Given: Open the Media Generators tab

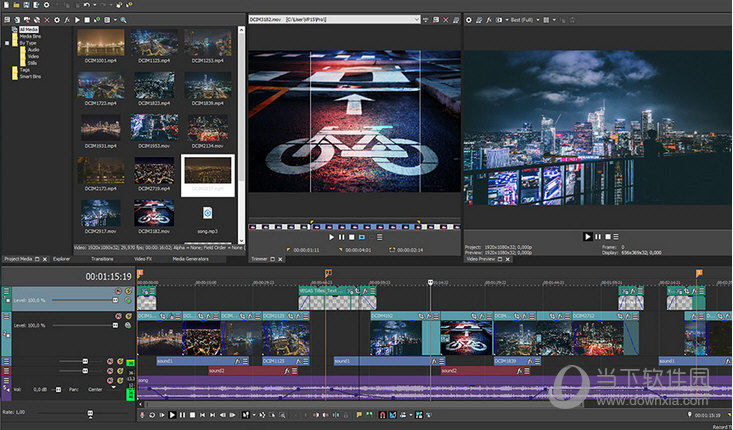Looking at the screenshot, I should [x=190, y=259].
